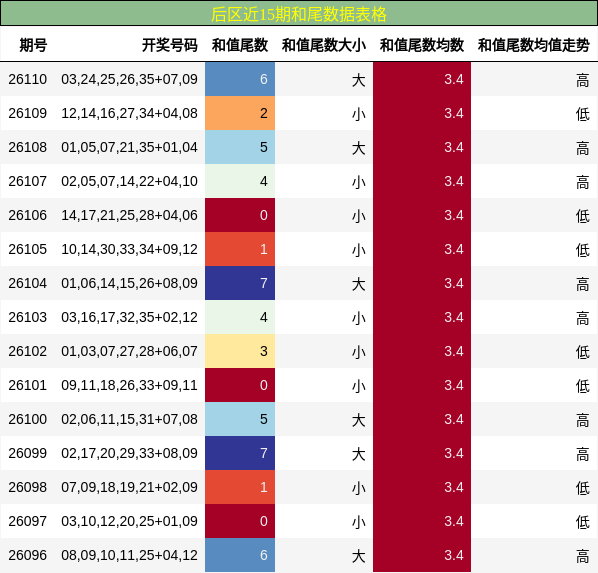Click winning numbers 14,17,21,25,28+04,06
Image resolution: width=598 pixels, height=573 pixels.
[x=129, y=215]
